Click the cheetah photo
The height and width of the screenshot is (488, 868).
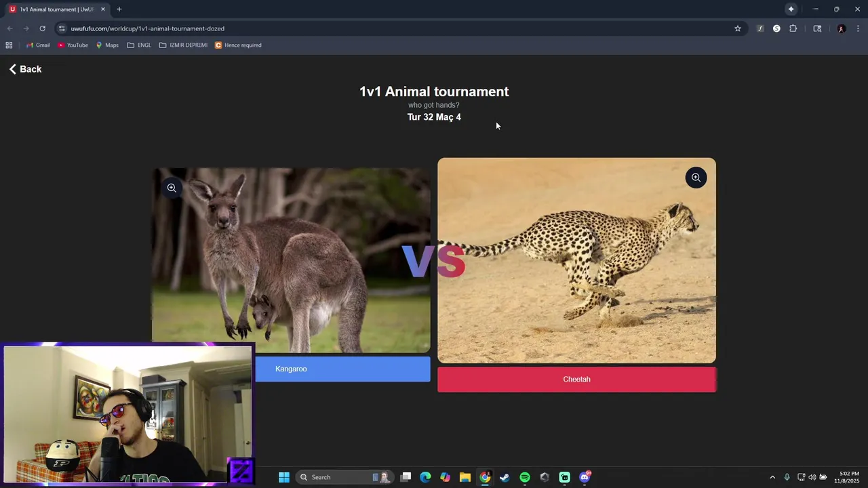coord(576,260)
